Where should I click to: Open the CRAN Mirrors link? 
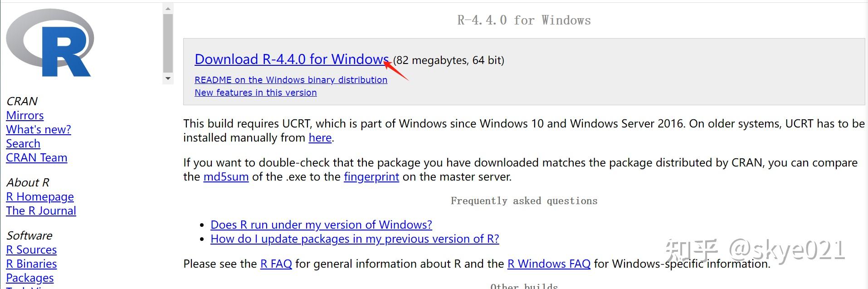point(25,115)
